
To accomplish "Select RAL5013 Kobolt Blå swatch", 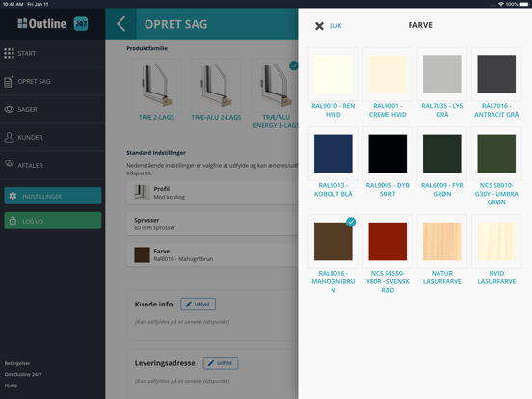I will (333, 153).
